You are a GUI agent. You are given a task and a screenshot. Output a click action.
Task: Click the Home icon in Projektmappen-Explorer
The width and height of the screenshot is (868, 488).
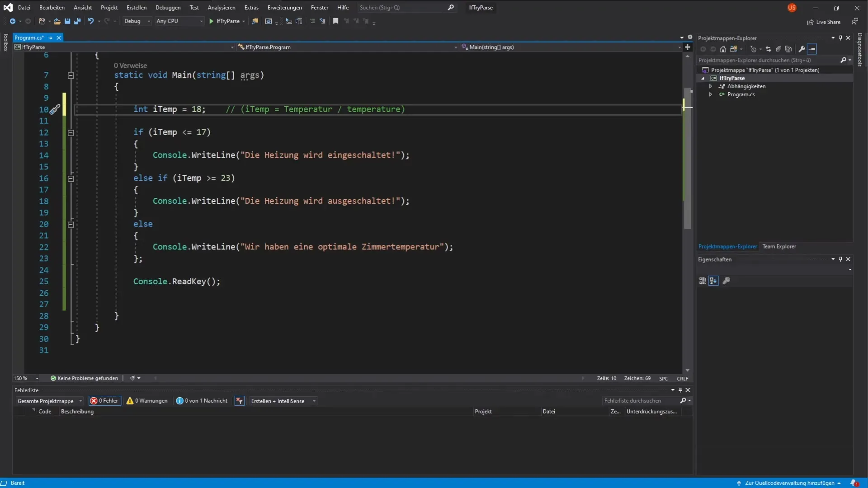(723, 49)
